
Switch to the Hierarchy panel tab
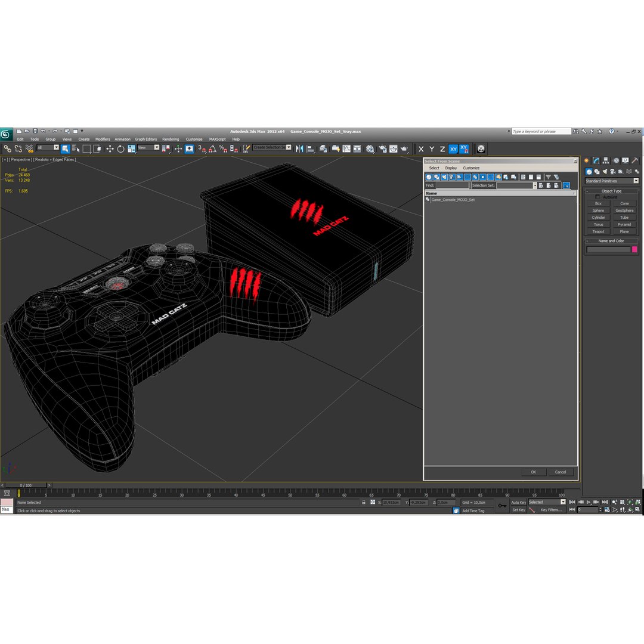[x=606, y=160]
